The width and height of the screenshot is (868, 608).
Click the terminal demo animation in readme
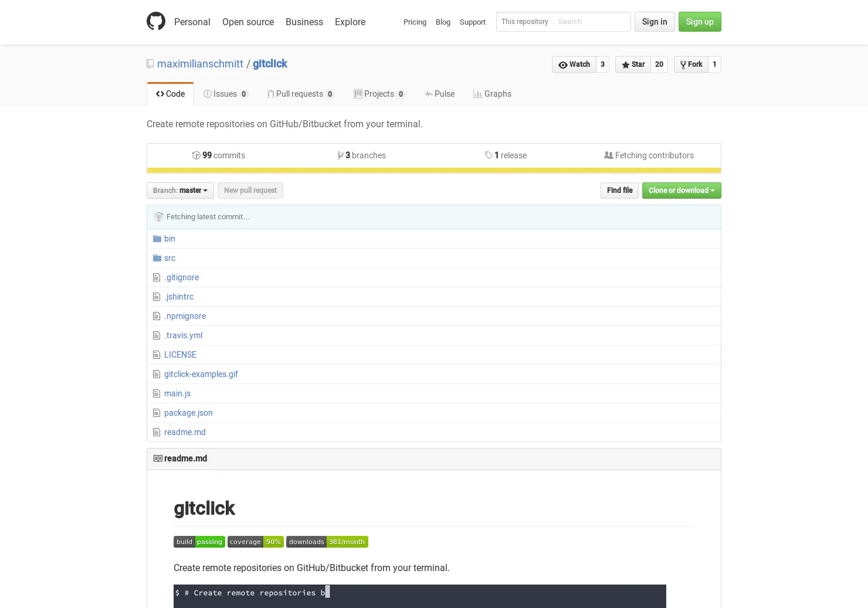[x=420, y=596]
